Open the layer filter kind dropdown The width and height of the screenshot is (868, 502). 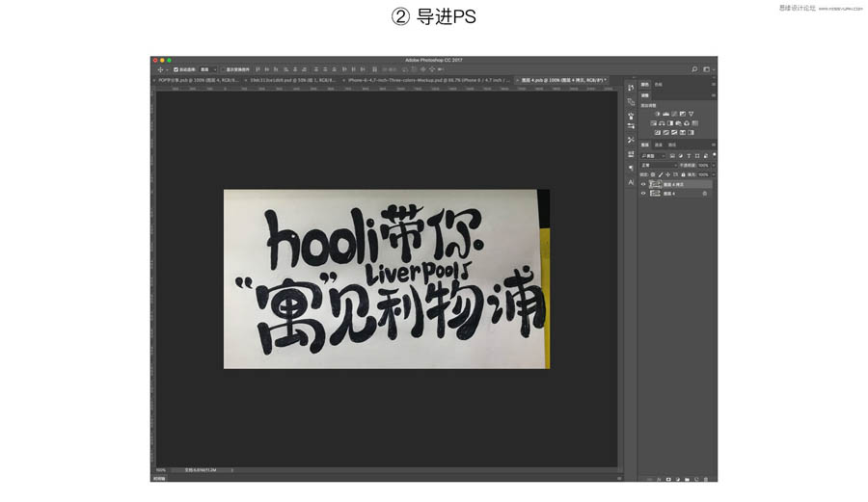coord(654,156)
